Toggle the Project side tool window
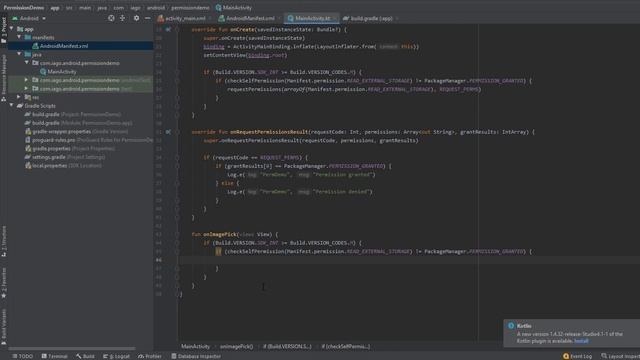Viewport: 640px width, 360px height. click(x=4, y=30)
